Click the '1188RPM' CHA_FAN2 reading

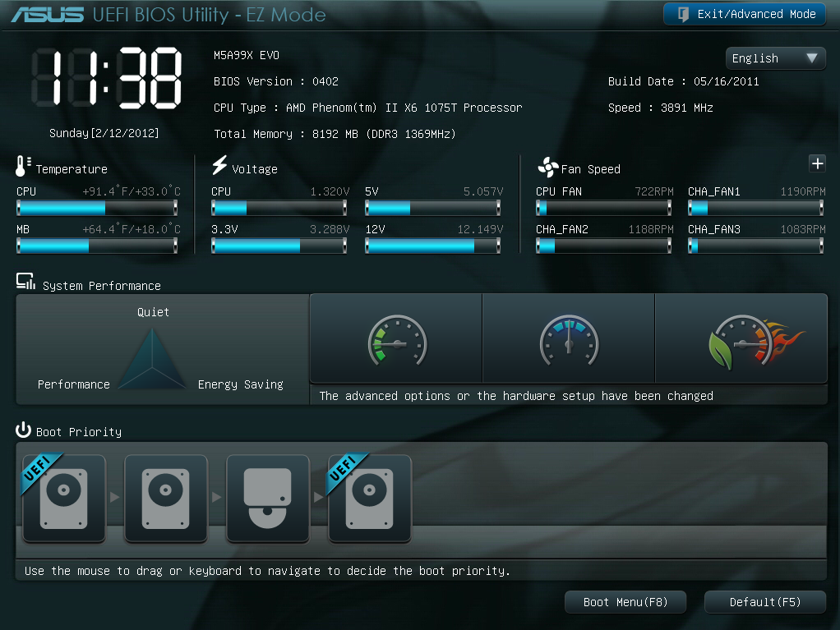[x=651, y=230]
